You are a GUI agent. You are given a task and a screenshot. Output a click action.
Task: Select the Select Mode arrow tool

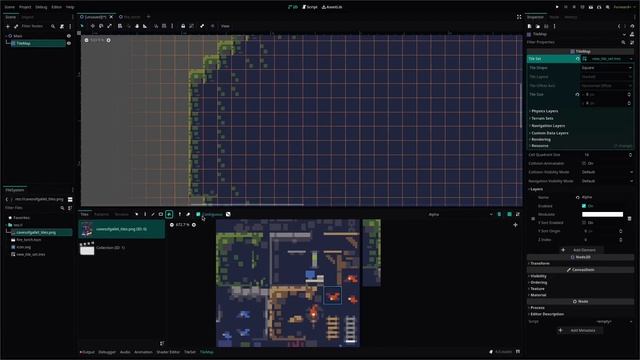pos(82,26)
